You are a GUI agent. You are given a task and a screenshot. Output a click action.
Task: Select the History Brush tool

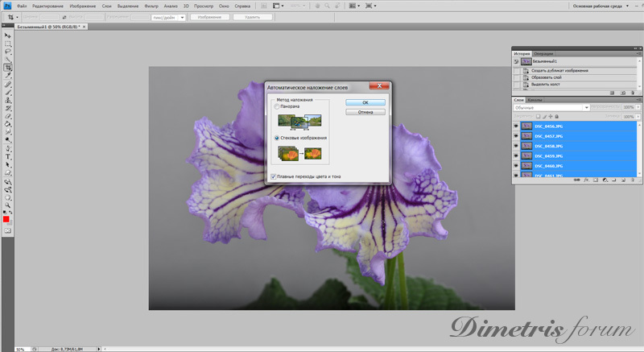(x=7, y=108)
